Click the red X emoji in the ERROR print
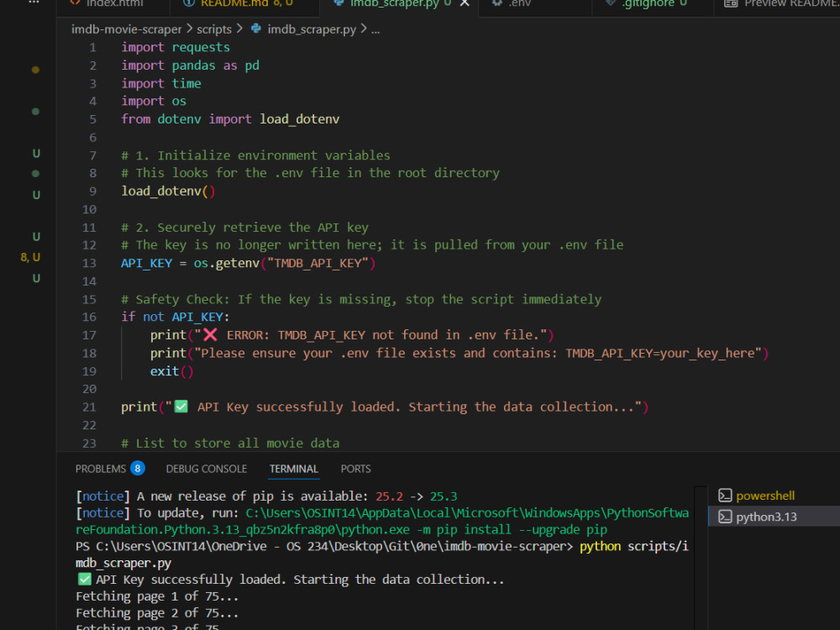 [x=210, y=335]
